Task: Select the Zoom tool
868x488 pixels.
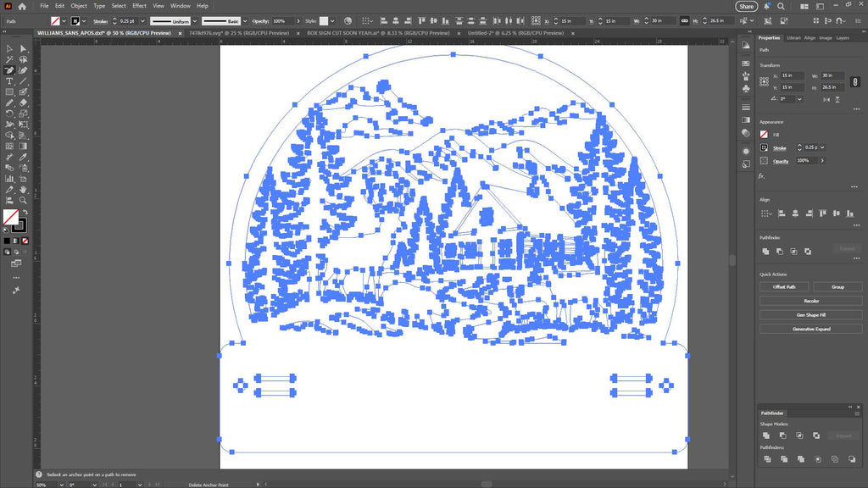Action: 23,200
